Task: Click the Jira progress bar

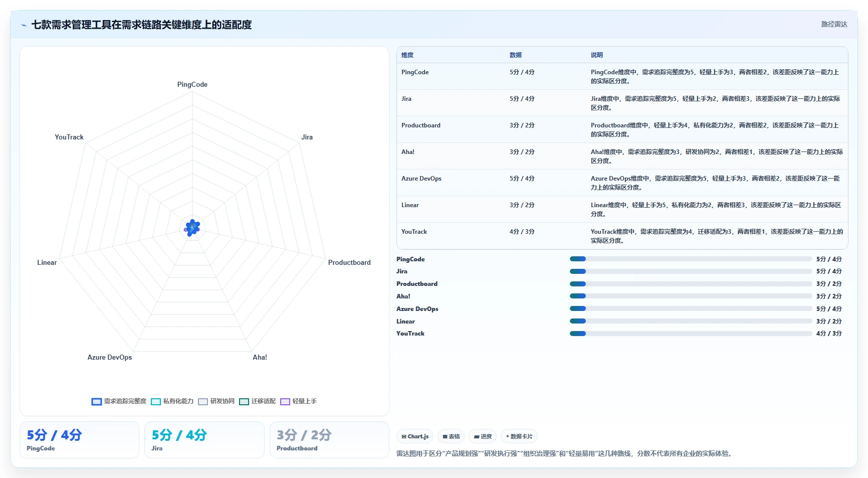Action: 691,271
